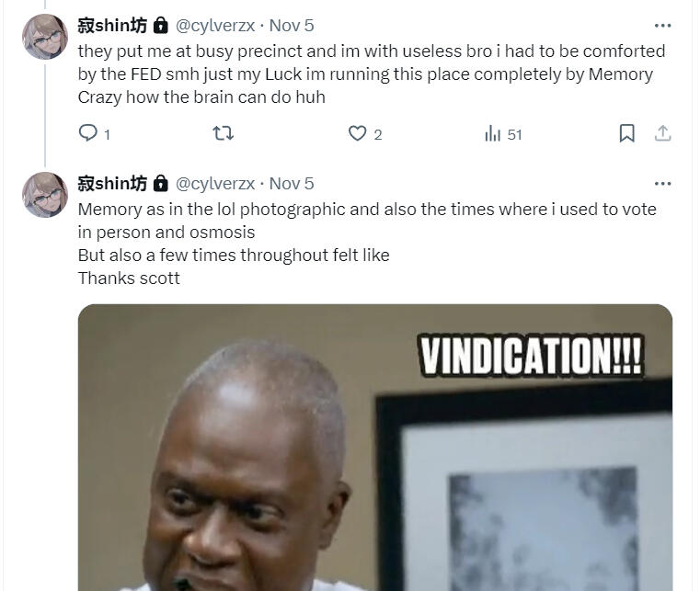Viewport: 700px width, 591px height.
Task: Click the second tweet's profile avatar
Action: coord(45,195)
